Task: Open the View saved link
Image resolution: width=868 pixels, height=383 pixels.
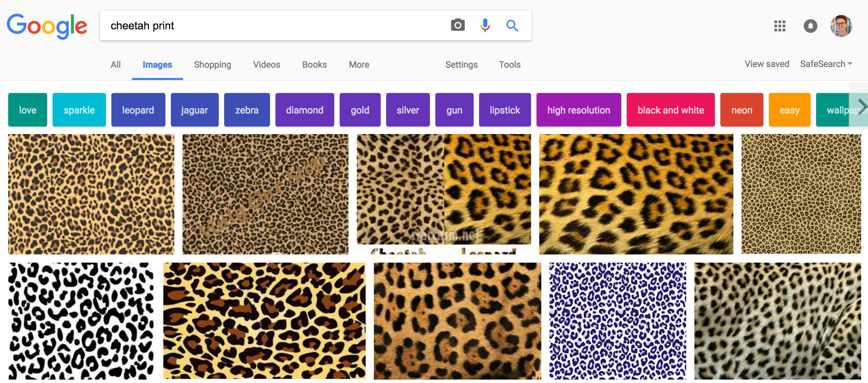Action: point(767,64)
